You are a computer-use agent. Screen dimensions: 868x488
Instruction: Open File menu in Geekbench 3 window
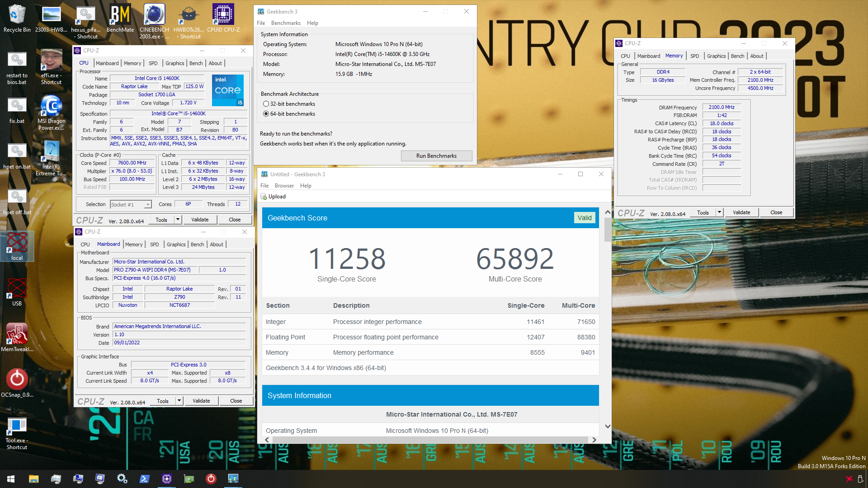coord(261,23)
